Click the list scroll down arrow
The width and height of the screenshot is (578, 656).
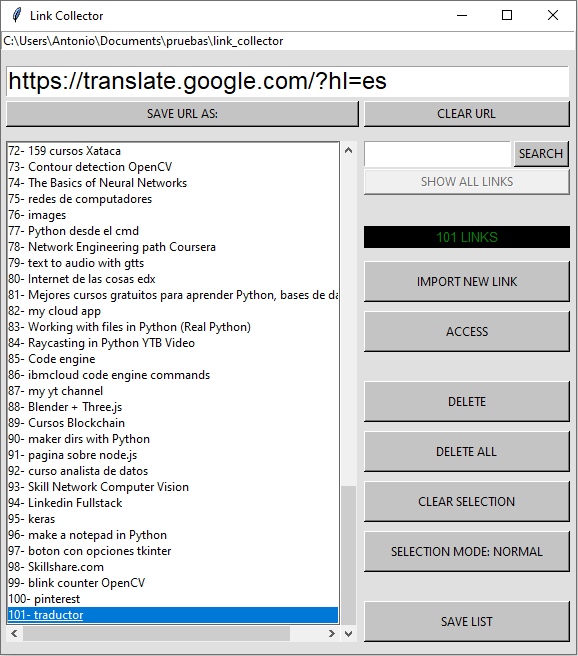tap(348, 633)
